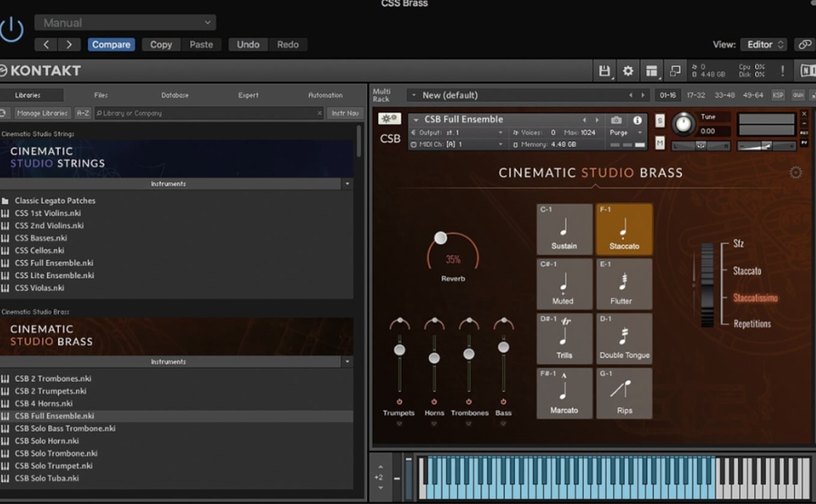Click the link chain icon
This screenshot has width=816, height=504.
pos(804,44)
